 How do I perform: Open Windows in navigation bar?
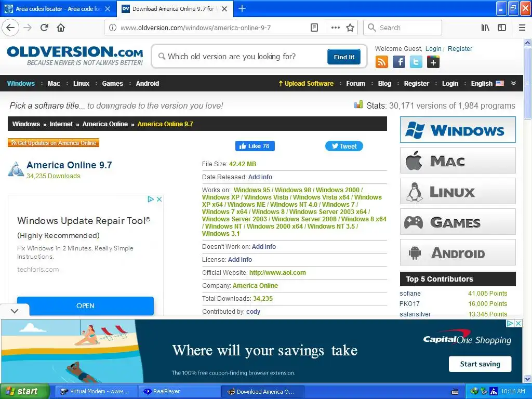pyautogui.click(x=21, y=84)
